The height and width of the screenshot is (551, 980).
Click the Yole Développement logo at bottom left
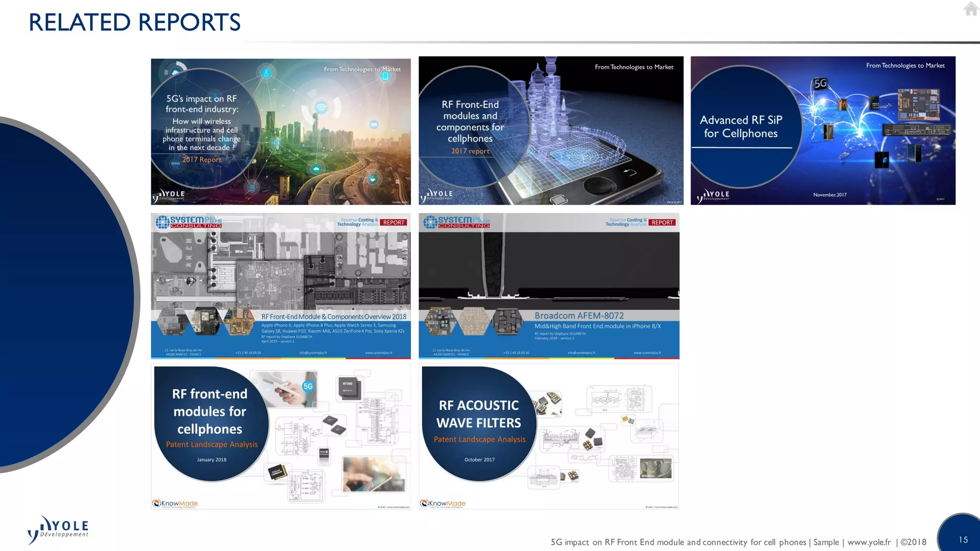pyautogui.click(x=58, y=529)
